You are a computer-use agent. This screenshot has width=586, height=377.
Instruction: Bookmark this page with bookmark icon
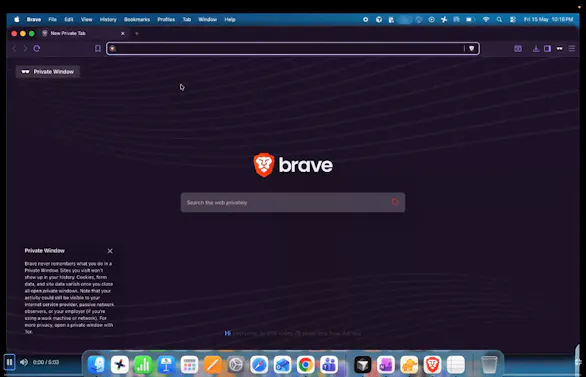coord(98,49)
